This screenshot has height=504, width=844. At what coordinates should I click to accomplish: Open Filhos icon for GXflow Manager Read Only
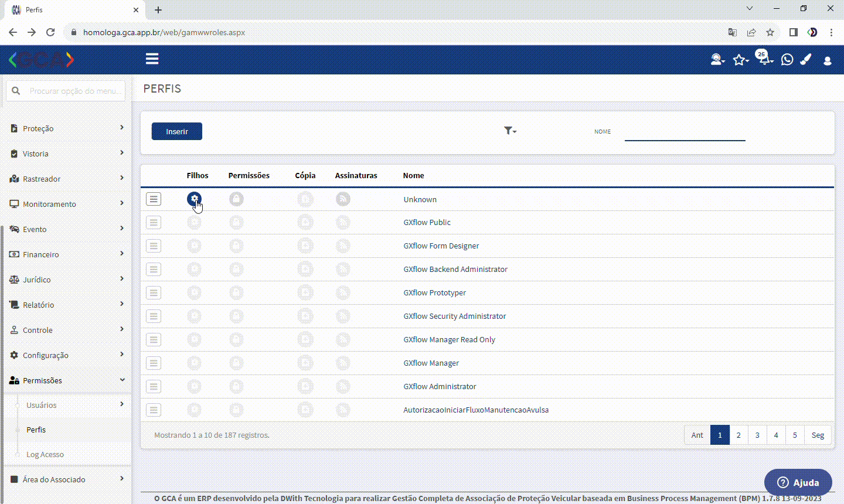click(194, 340)
